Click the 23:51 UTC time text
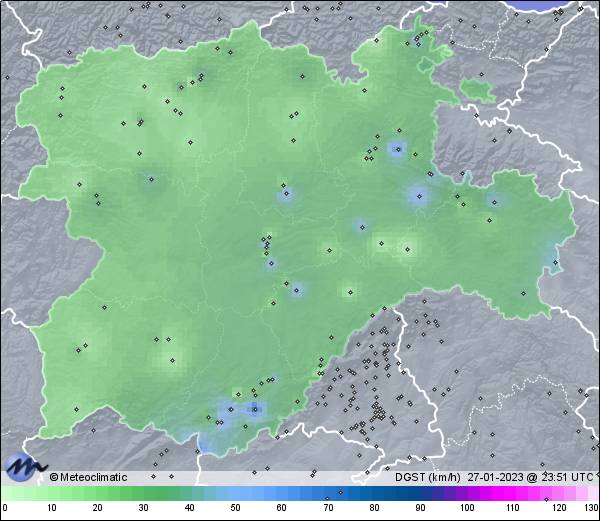This screenshot has height=521, width=600. (566, 477)
